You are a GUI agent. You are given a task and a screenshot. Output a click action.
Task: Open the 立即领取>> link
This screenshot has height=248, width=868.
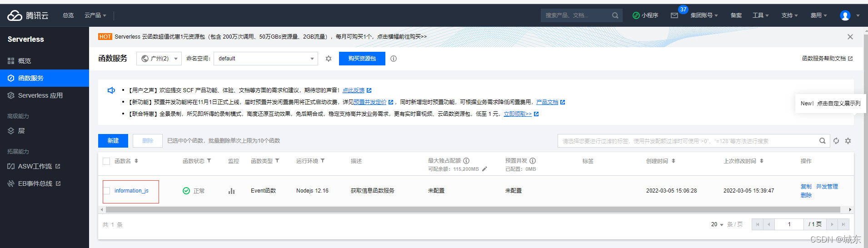pos(518,114)
